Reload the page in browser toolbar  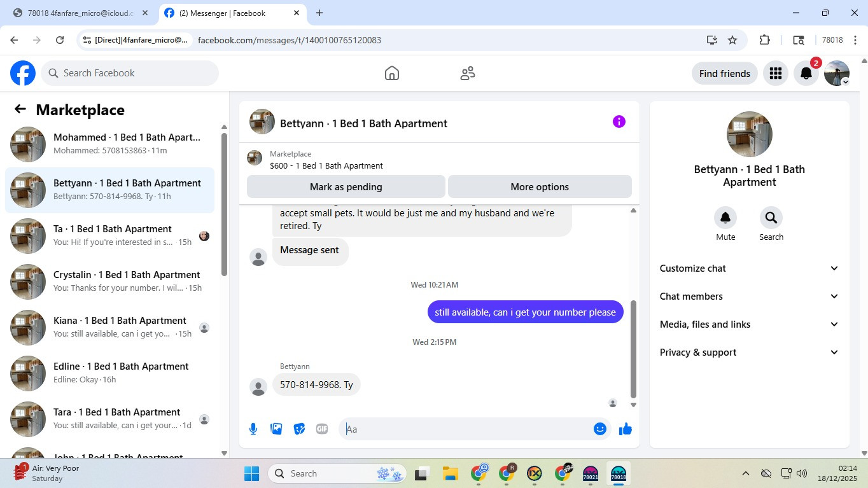tap(60, 40)
